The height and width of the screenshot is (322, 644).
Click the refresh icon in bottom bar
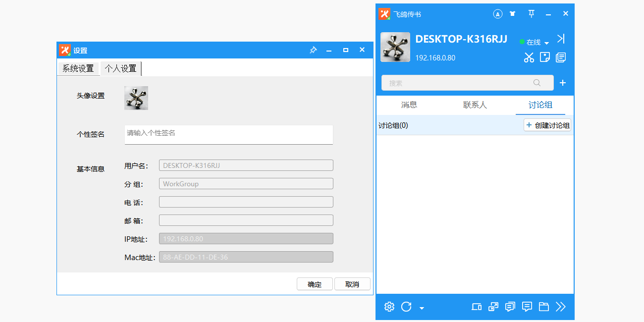pos(406,307)
